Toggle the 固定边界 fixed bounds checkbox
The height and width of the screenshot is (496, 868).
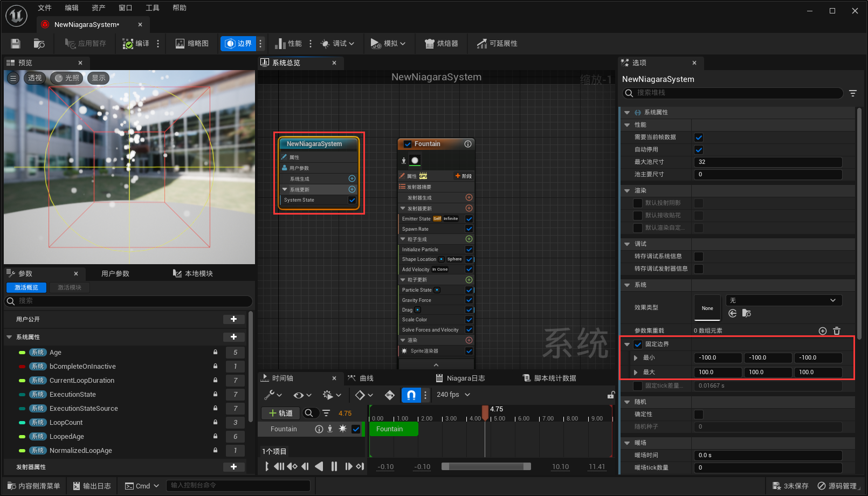(638, 345)
